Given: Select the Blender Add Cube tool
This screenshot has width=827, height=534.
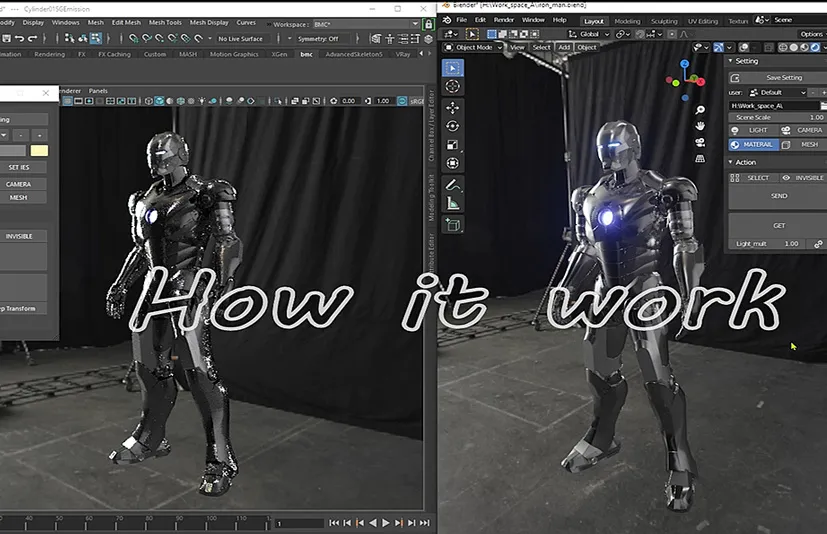Looking at the screenshot, I should (452, 225).
